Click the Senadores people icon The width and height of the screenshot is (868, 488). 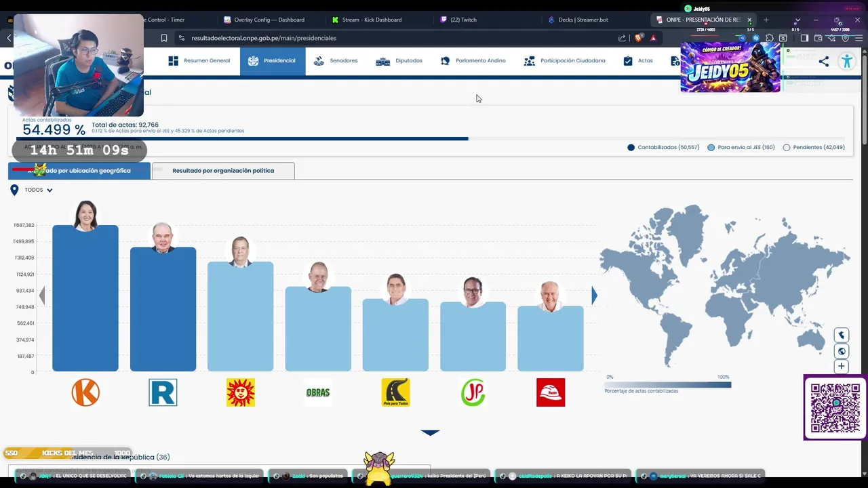click(x=319, y=61)
